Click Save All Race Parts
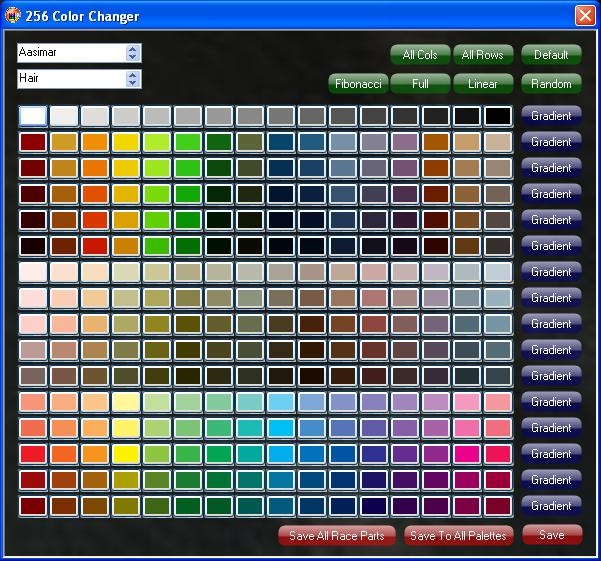Viewport: 601px width, 561px height. (x=337, y=536)
